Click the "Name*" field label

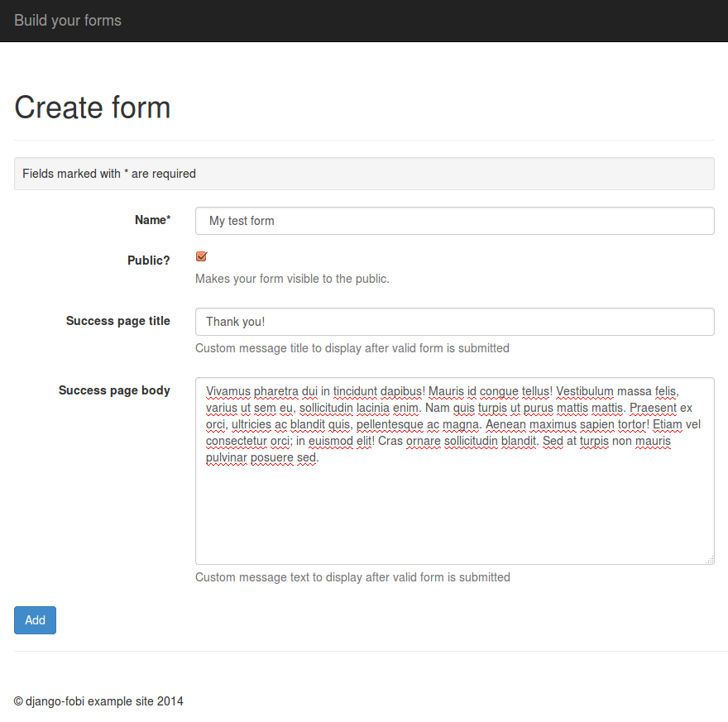[x=152, y=220]
